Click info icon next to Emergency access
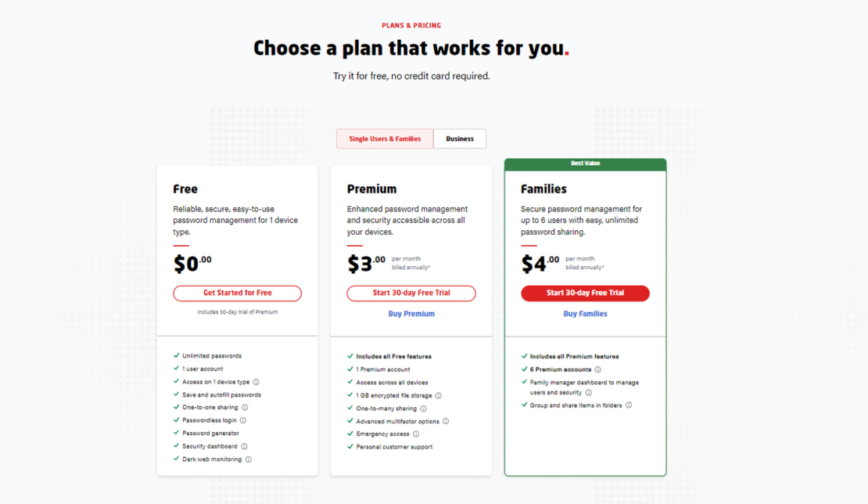 tap(416, 434)
